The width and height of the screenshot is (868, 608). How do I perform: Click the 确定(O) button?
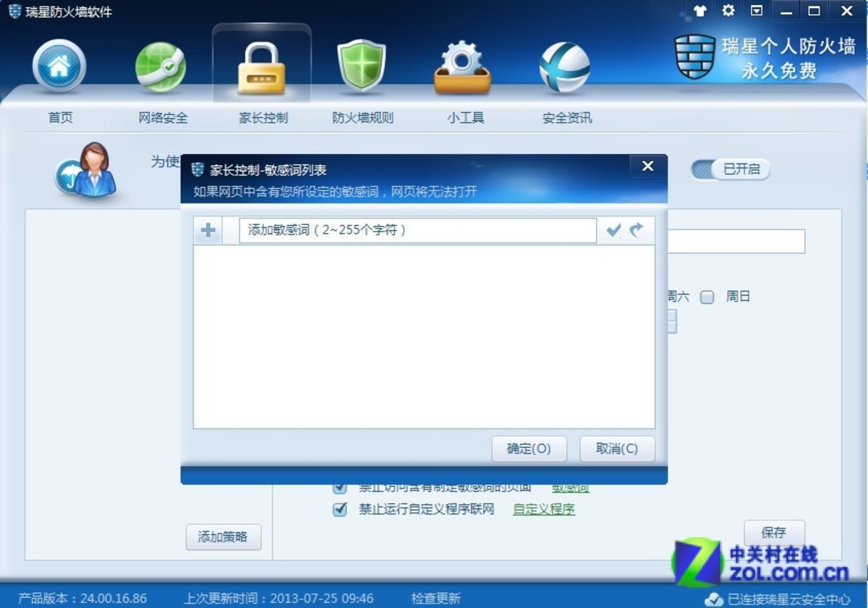529,449
